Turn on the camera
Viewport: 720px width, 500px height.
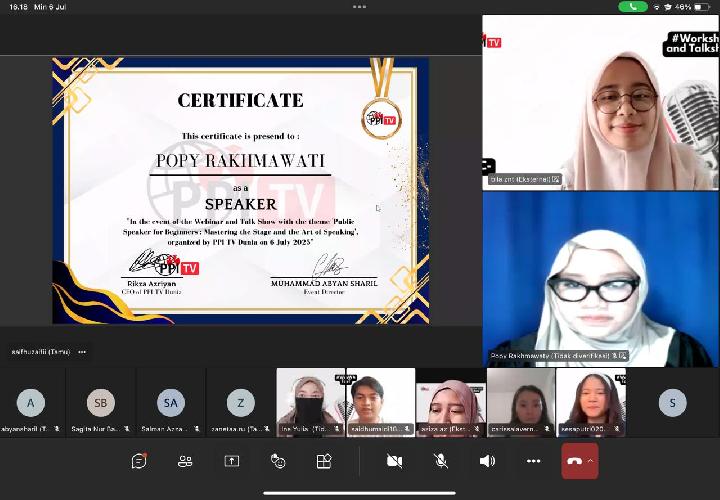click(394, 461)
